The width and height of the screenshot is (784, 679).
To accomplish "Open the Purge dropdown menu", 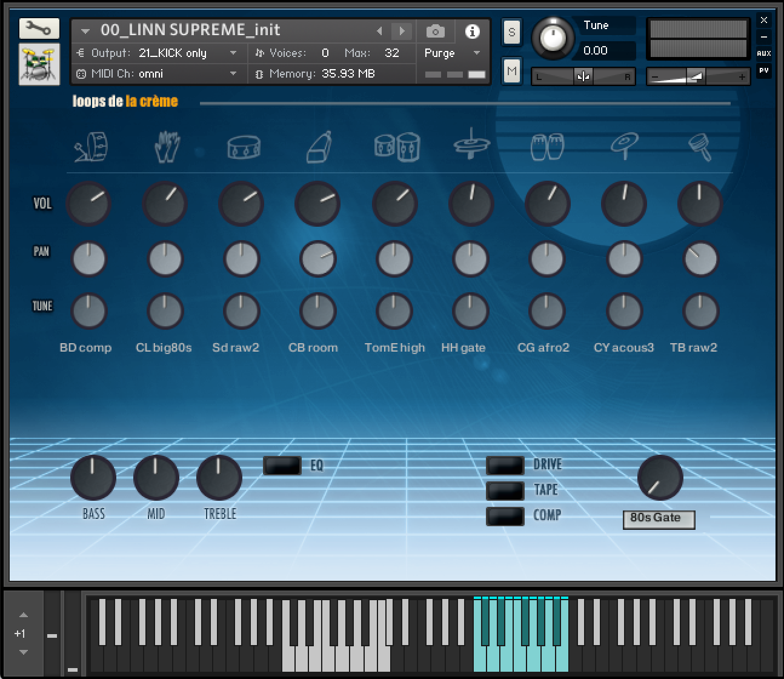I will coord(452,53).
